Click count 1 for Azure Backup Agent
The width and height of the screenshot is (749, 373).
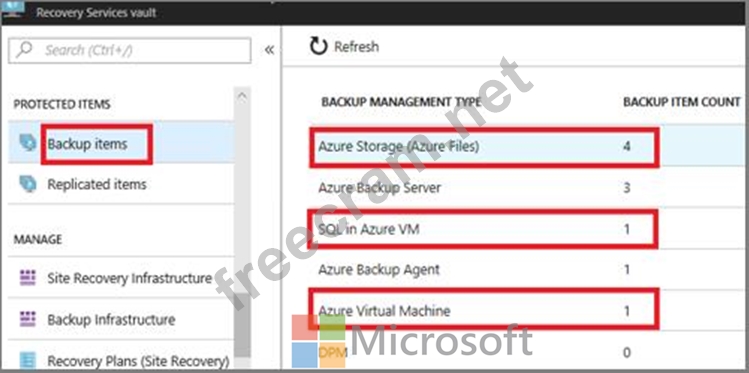[627, 270]
